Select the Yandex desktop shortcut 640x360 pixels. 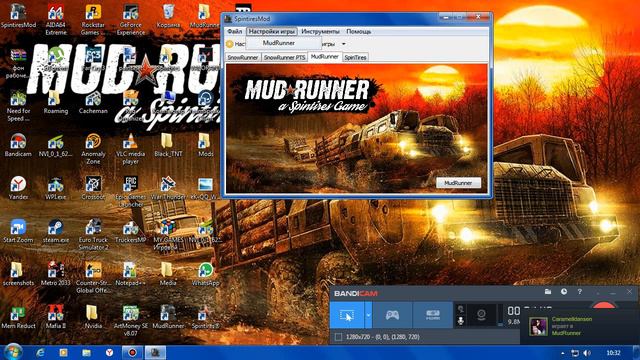click(18, 188)
